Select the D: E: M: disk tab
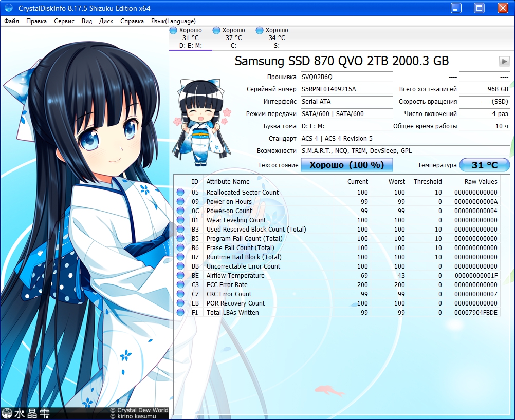 (191, 38)
